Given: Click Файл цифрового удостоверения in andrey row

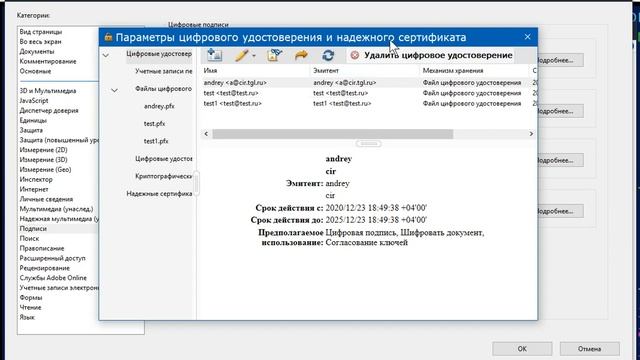Looking at the screenshot, I should pos(472,83).
